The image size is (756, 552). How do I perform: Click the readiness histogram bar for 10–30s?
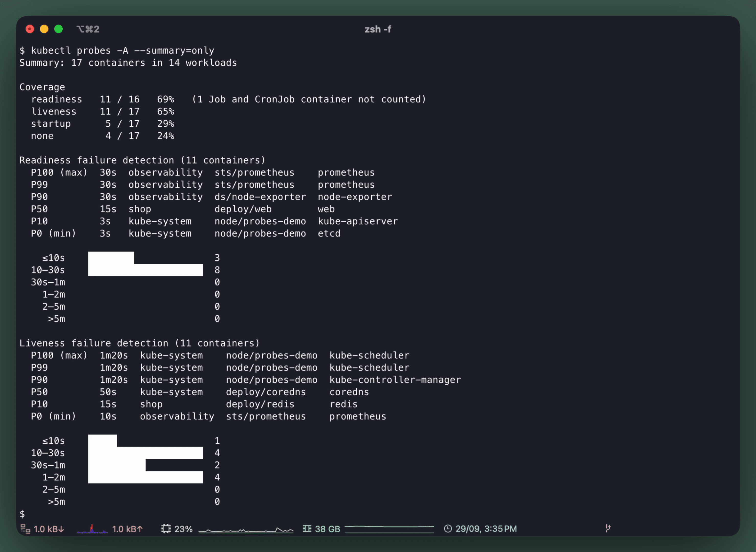coord(145,270)
